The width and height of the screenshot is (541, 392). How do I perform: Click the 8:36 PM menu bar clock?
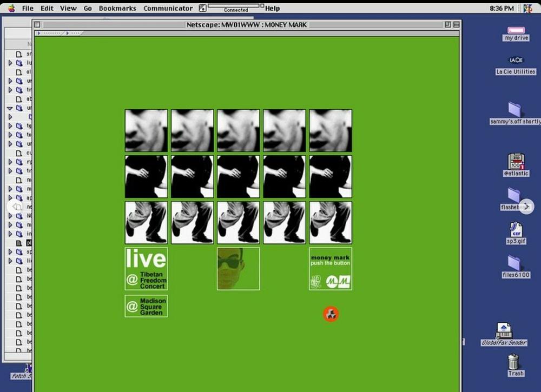click(502, 8)
